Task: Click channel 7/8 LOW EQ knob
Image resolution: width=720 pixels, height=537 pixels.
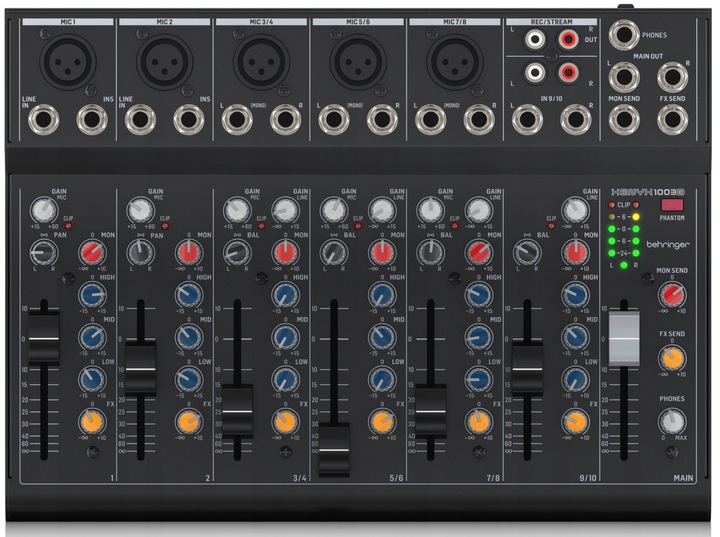Action: [x=479, y=379]
